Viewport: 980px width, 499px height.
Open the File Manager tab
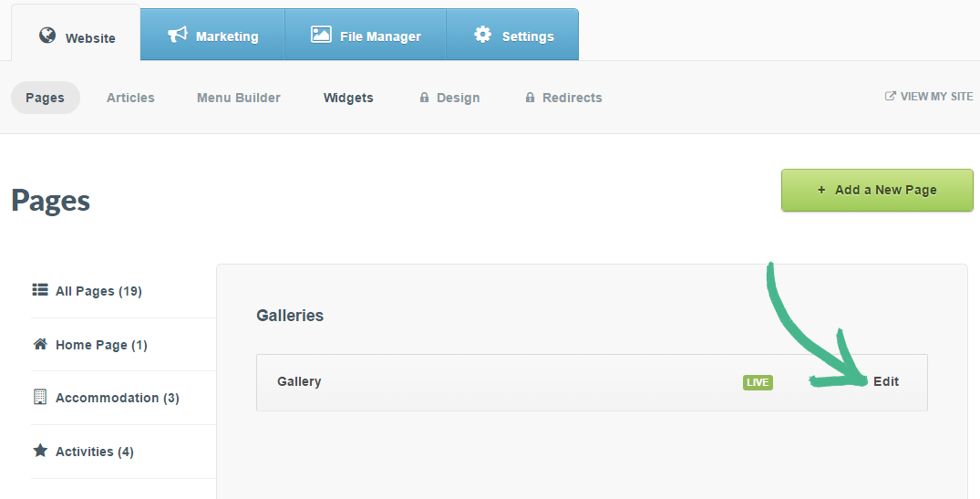[366, 36]
